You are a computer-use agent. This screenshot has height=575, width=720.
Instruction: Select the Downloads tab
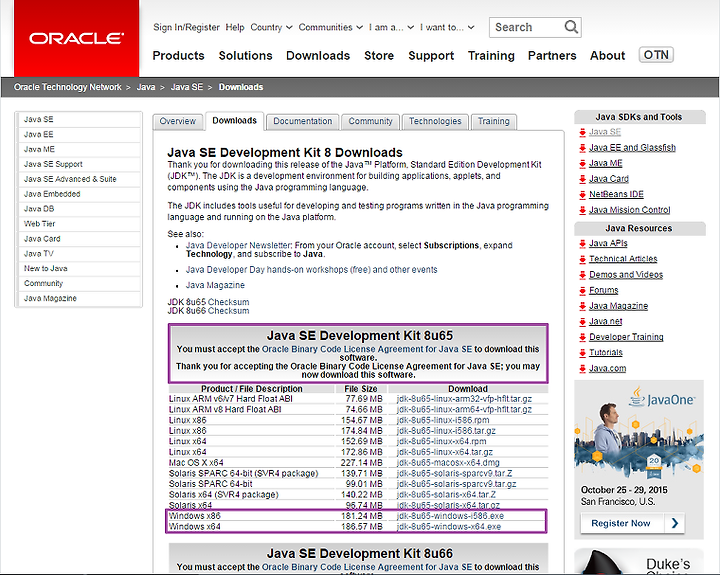235,121
